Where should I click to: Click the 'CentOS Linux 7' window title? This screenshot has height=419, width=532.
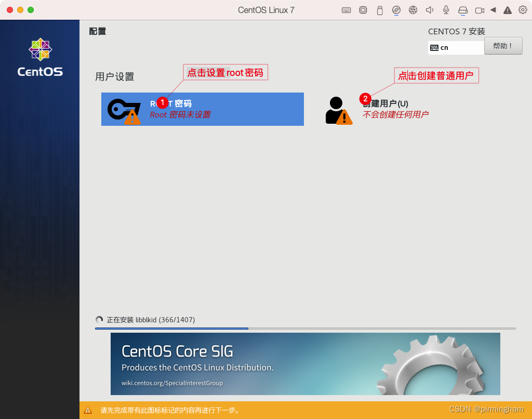[x=266, y=10]
